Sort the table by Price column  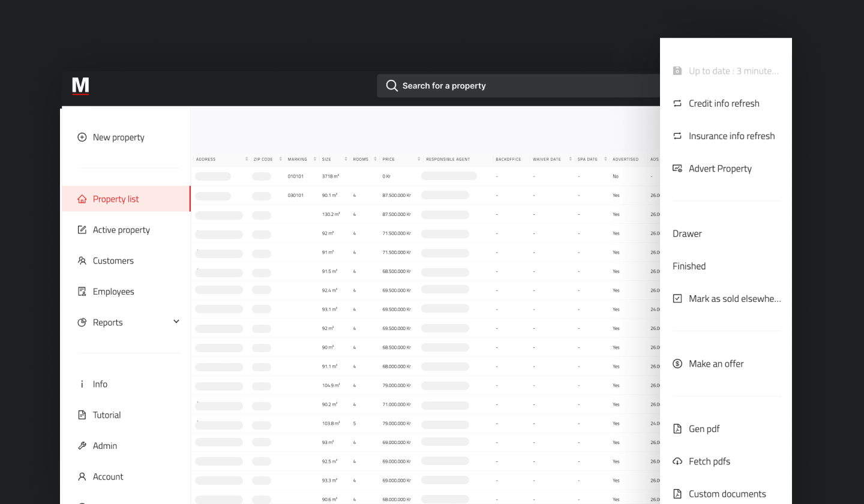[x=418, y=159]
